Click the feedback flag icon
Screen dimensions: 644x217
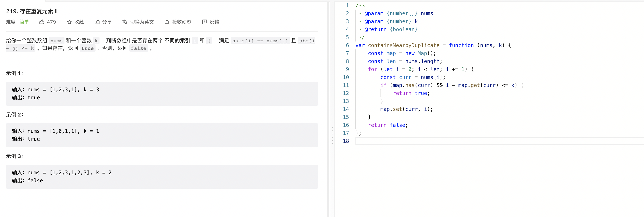(x=205, y=22)
